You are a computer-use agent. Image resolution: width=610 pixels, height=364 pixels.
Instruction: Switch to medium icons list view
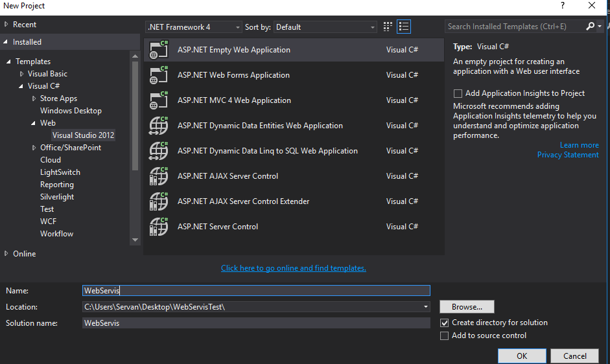coord(404,27)
